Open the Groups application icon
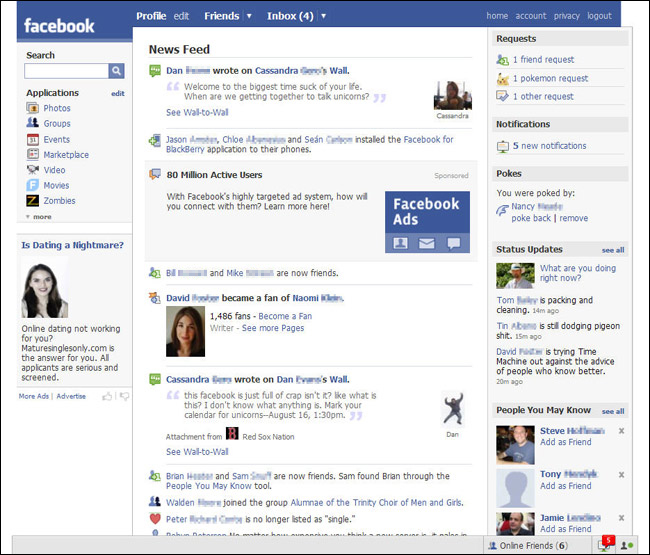This screenshot has height=555, width=650. coord(33,123)
